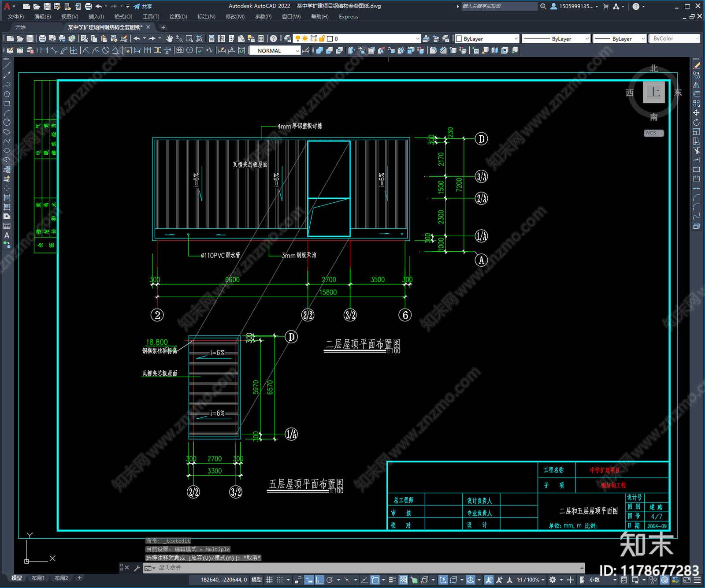Select the Line tool in Draw toolbar
The image size is (705, 588).
pos(7,65)
